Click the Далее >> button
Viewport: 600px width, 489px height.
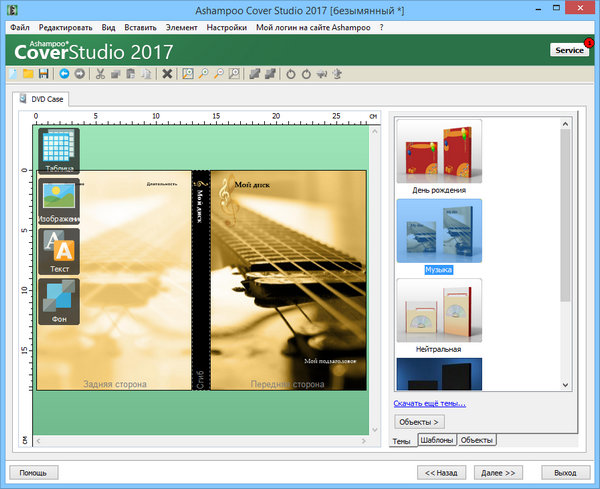(x=497, y=472)
